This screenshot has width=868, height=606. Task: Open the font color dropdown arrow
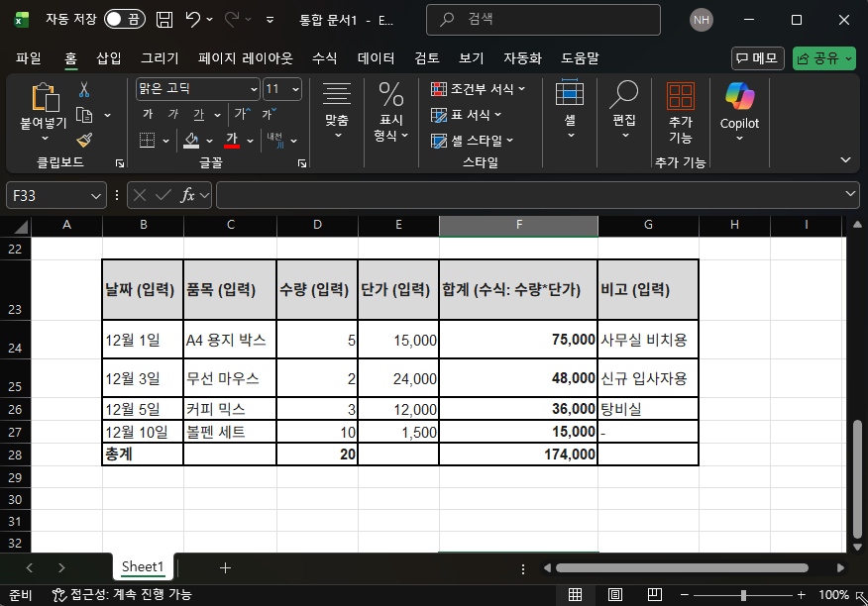pyautogui.click(x=252, y=140)
